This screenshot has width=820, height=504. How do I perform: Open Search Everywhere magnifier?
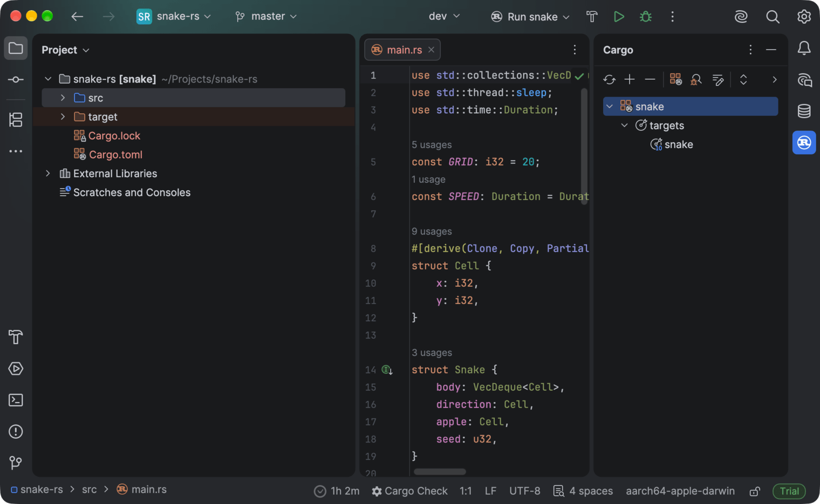(x=773, y=17)
